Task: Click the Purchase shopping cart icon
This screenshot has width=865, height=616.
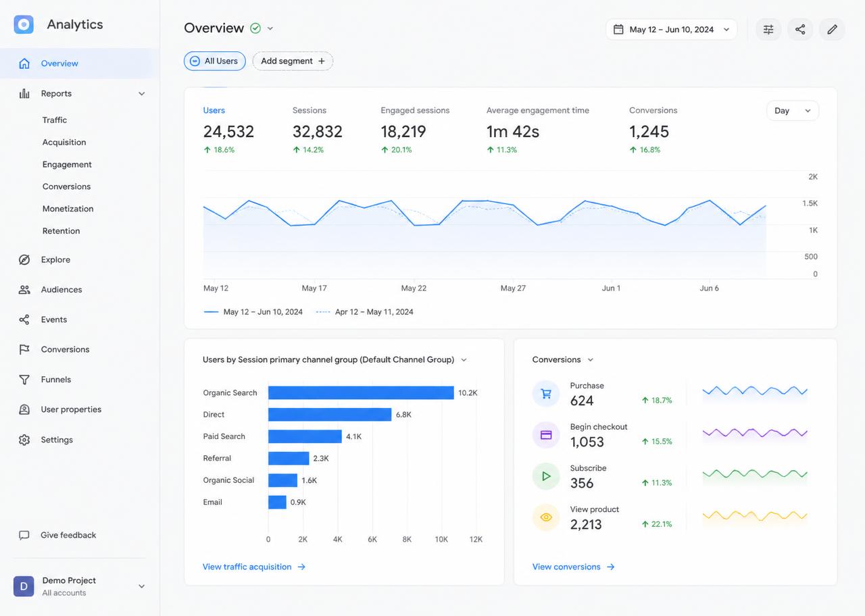Action: (x=546, y=394)
